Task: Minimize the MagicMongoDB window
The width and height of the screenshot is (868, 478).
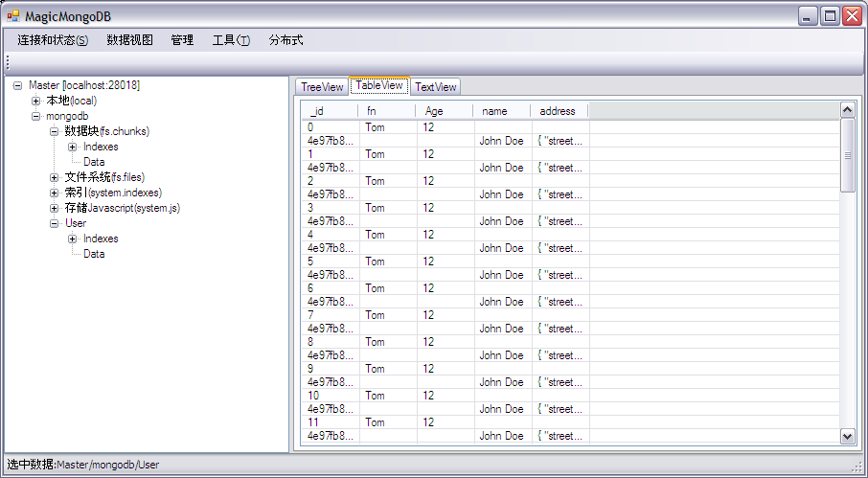Action: 808,16
